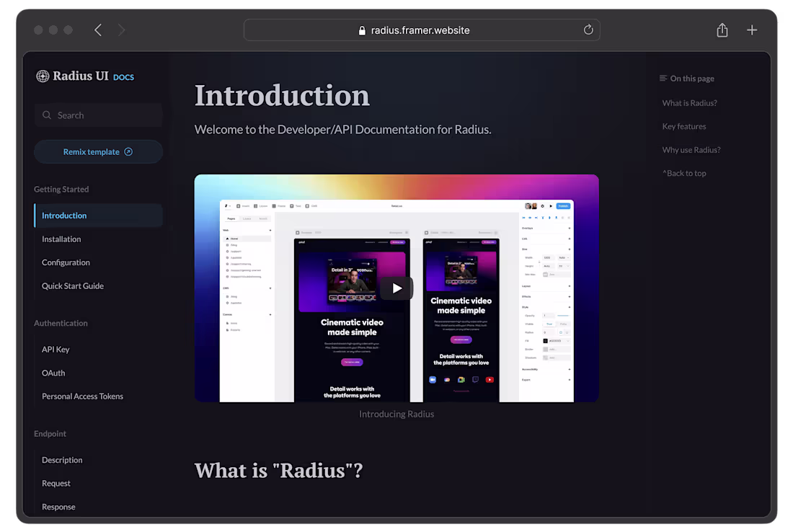793x532 pixels.
Task: Reload the page using the refresh icon
Action: coord(588,30)
